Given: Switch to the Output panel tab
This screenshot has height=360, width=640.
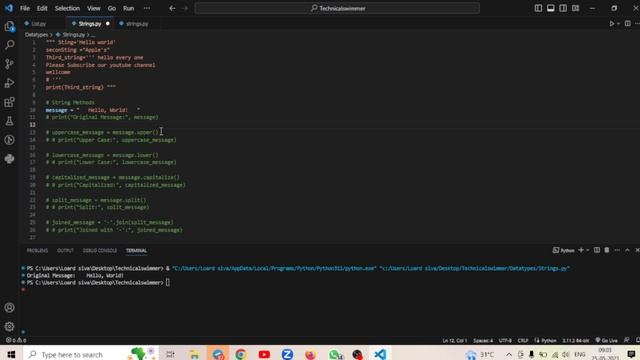Looking at the screenshot, I should coord(65,251).
